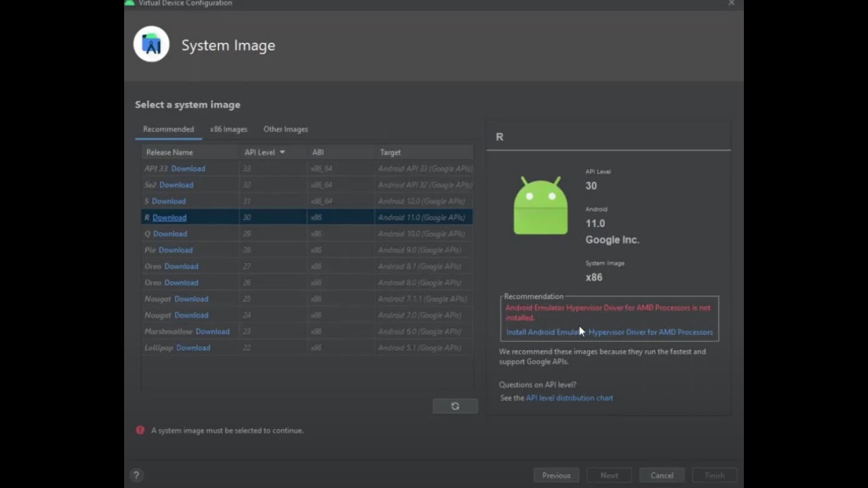This screenshot has height=488, width=868.
Task: Switch to the Recommended tab
Action: [x=168, y=129]
